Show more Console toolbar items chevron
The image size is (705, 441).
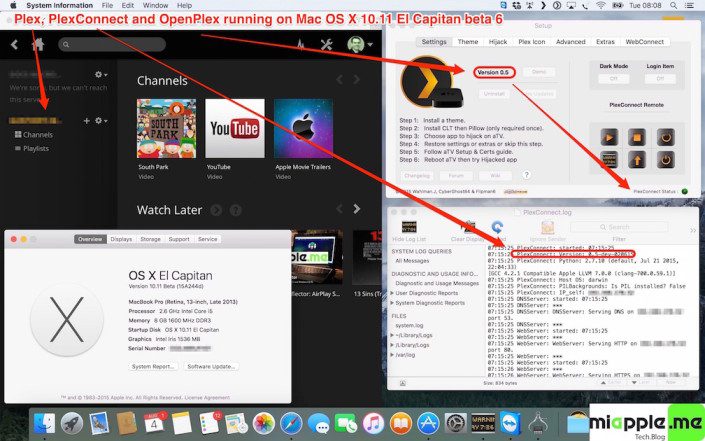pos(693,231)
